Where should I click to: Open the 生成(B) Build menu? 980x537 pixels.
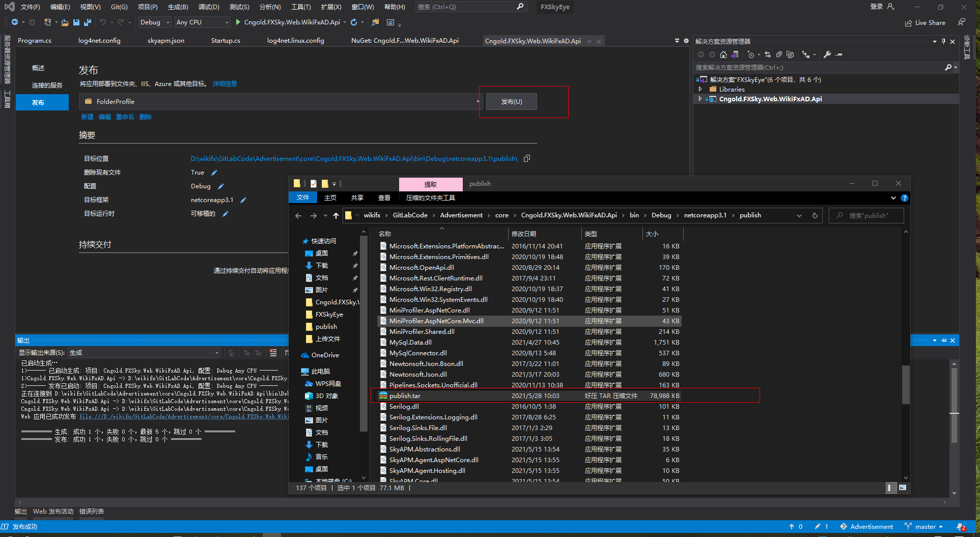click(x=178, y=7)
